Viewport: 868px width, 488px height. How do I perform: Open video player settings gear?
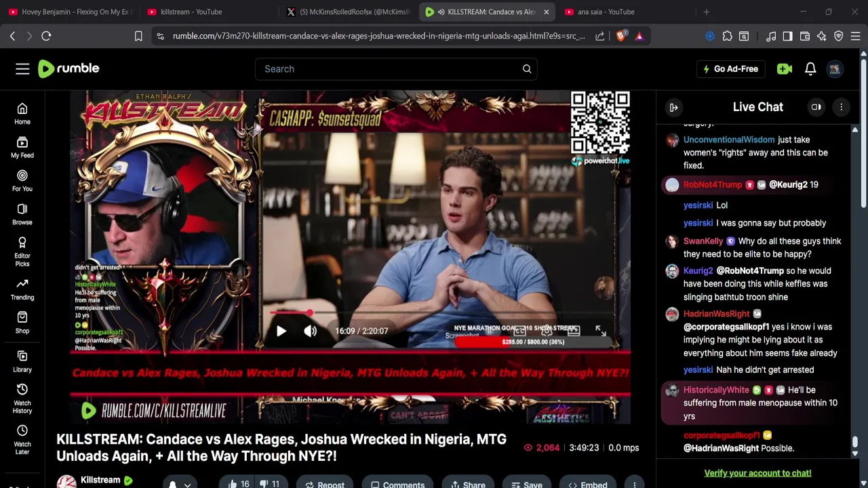click(x=547, y=331)
